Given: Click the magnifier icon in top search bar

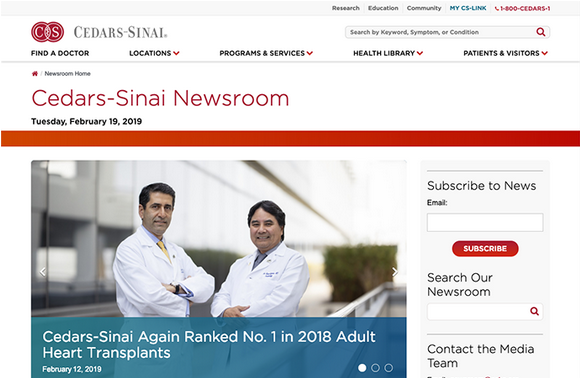Looking at the screenshot, I should click(x=540, y=32).
